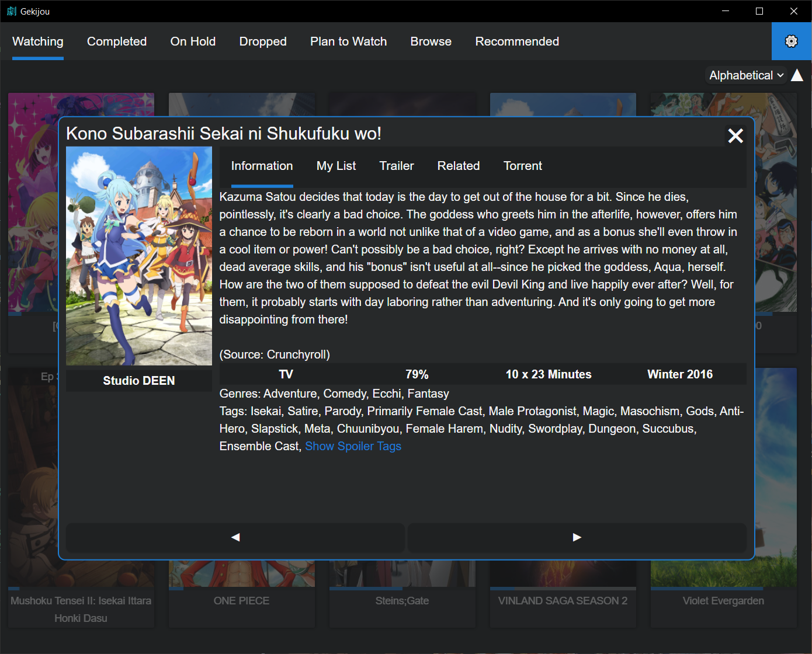
Task: Click the Show Spoiler Tags link
Action: coord(353,446)
